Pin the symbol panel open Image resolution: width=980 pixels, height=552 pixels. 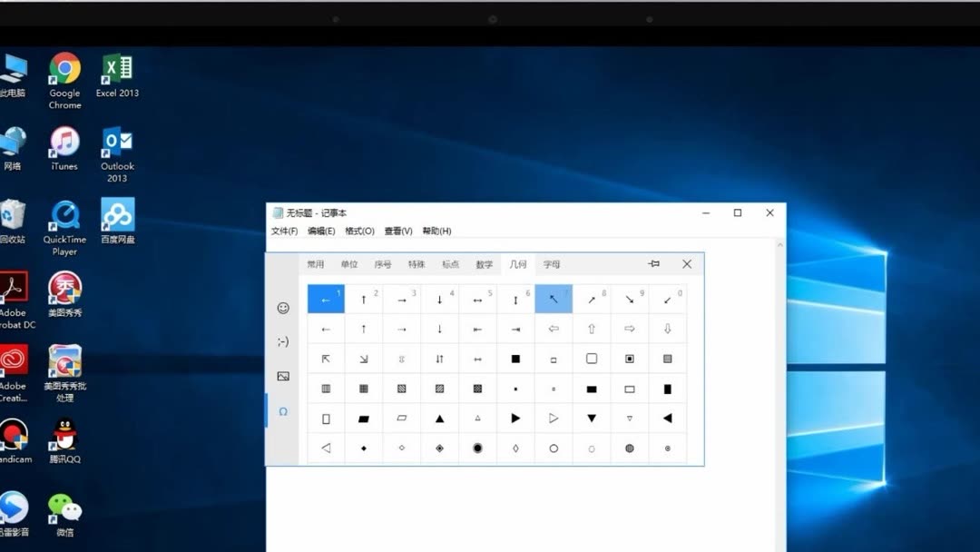(653, 264)
